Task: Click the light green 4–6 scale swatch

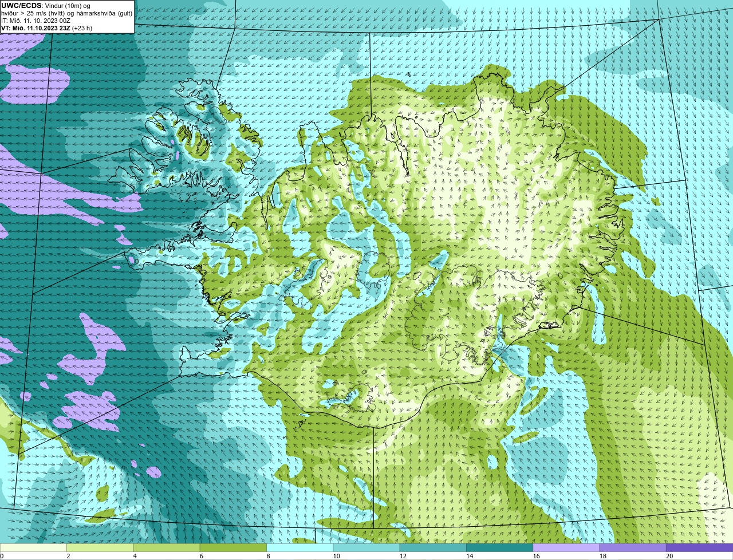Action: pos(167,548)
